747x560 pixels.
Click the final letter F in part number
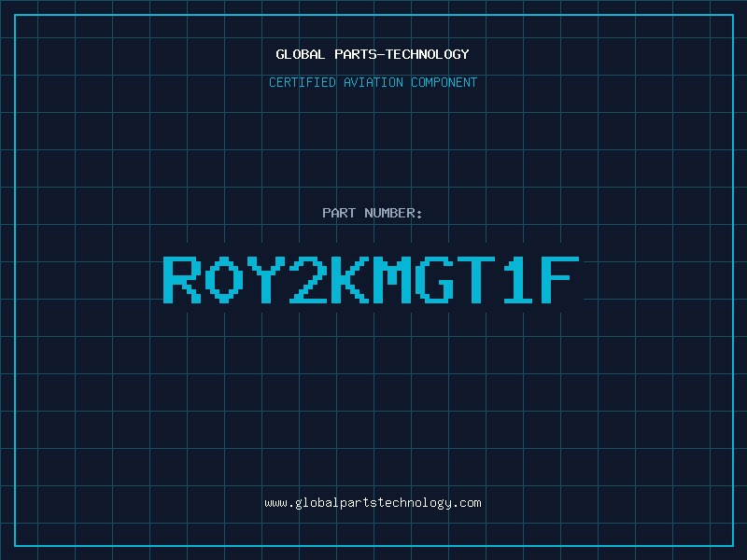tap(560, 279)
